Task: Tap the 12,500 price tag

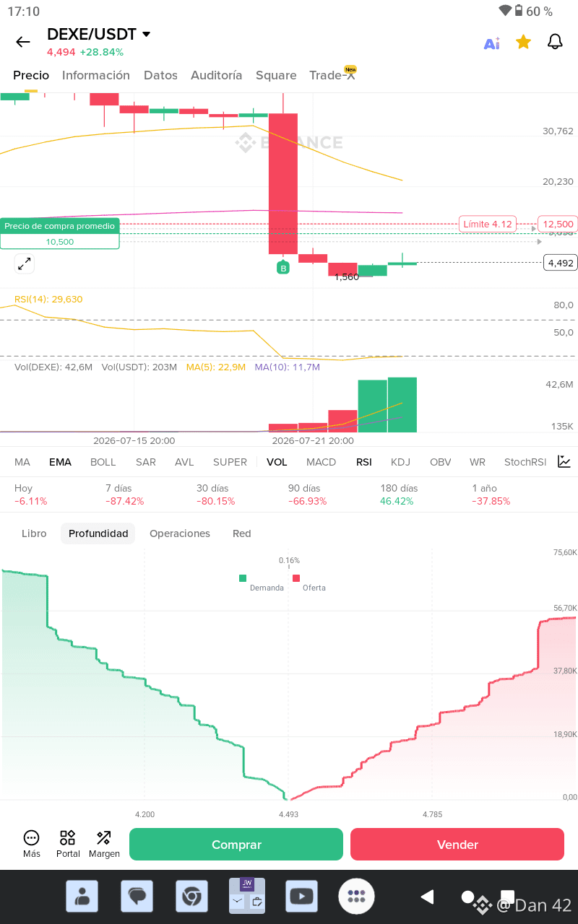Action: tap(558, 224)
